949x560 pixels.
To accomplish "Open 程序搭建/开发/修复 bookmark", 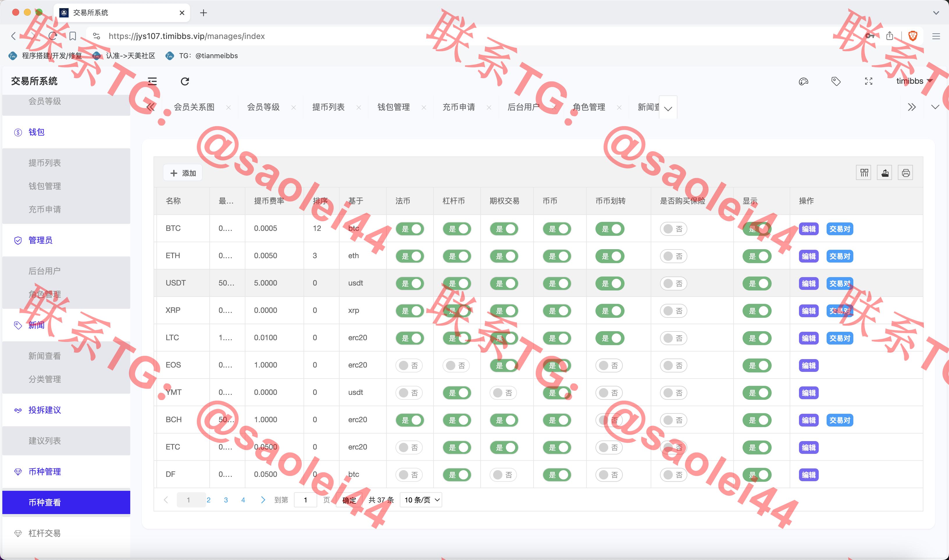I will (45, 56).
